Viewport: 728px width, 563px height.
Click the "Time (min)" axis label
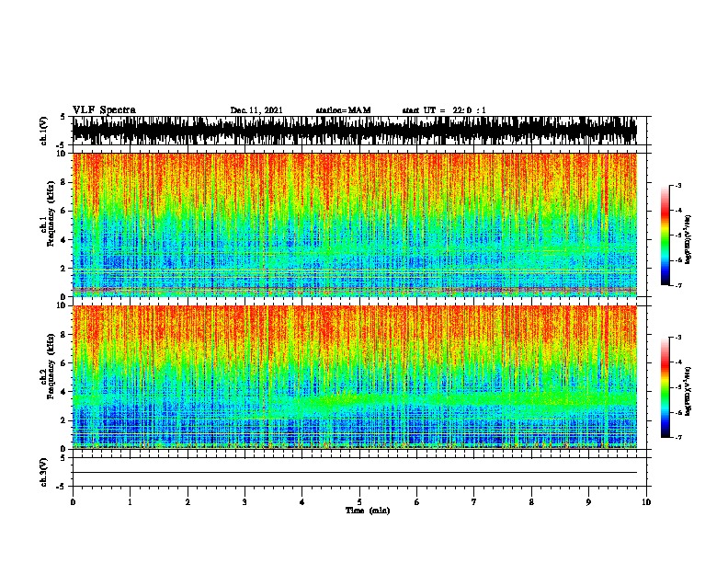point(368,511)
